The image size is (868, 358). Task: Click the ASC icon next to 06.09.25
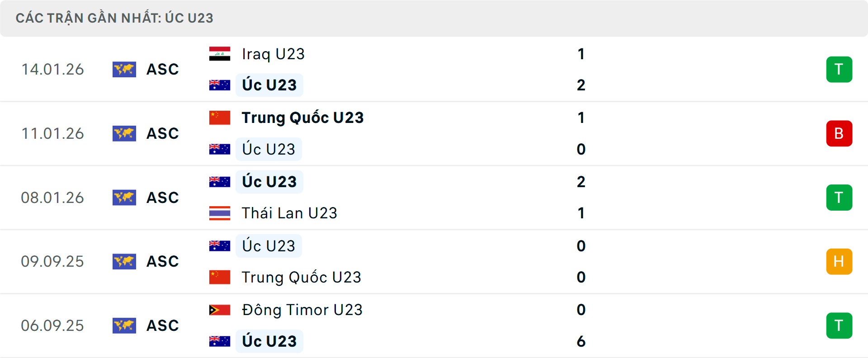point(124,325)
